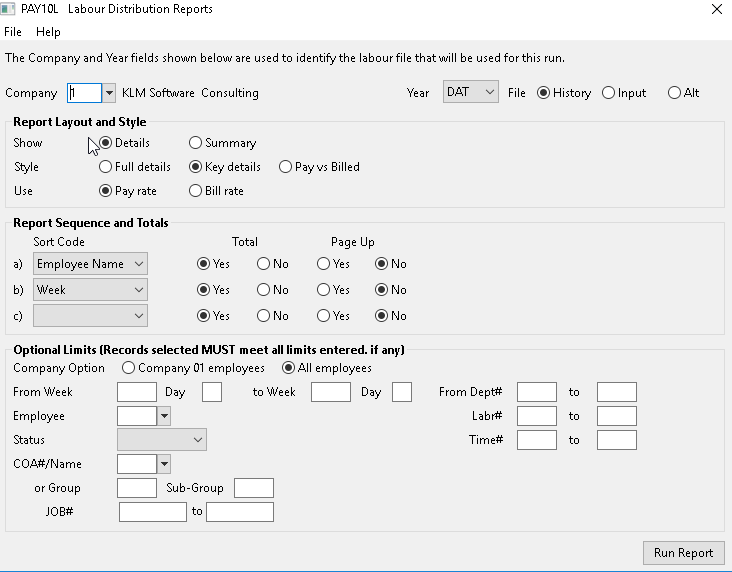Image resolution: width=732 pixels, height=572 pixels.
Task: Expand the Employee dropdown arrow
Action: (x=164, y=416)
